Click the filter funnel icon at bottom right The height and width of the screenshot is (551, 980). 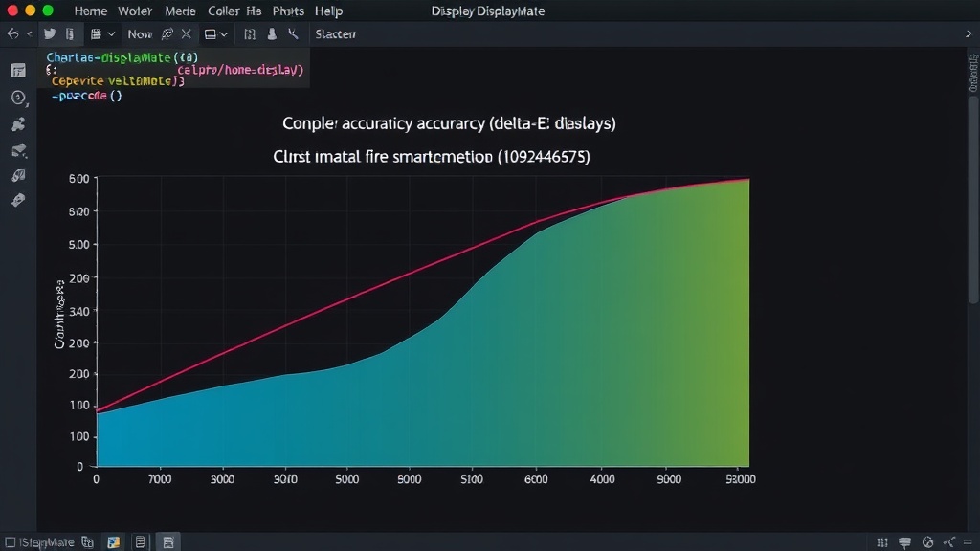click(904, 542)
